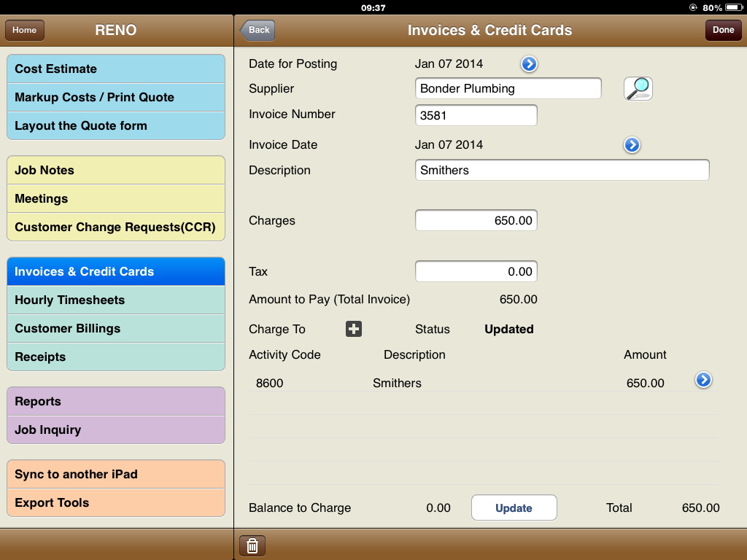The image size is (747, 560).
Task: Tap the magnifying glass supplier search icon
Action: [x=638, y=88]
